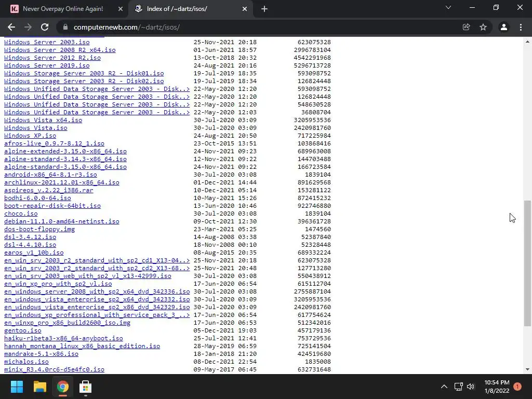
Task: Open the choco.iso link
Action: [x=21, y=214]
